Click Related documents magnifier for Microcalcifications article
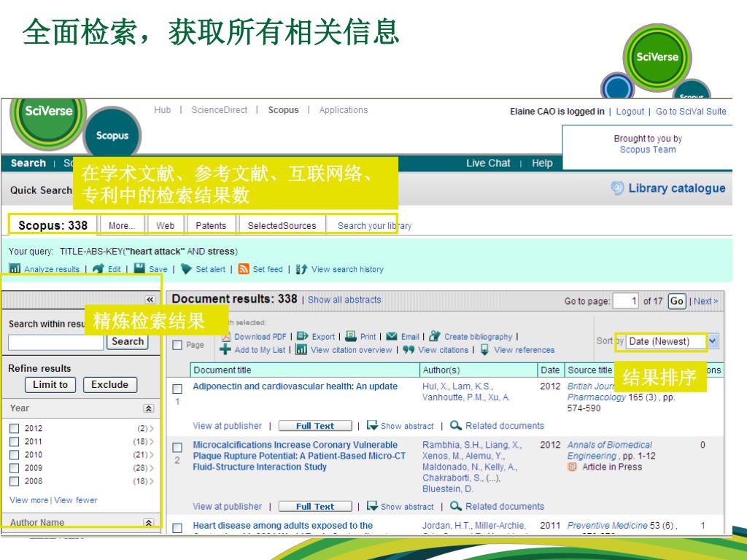This screenshot has height=560, width=747. click(456, 506)
